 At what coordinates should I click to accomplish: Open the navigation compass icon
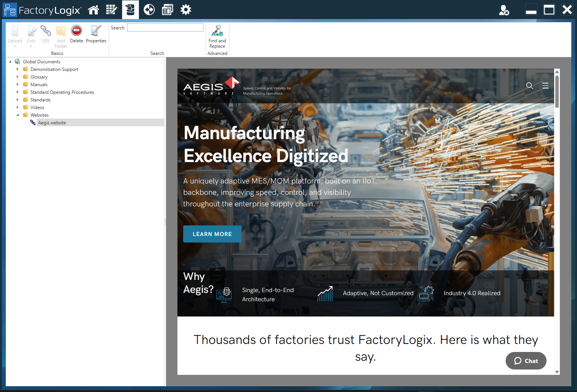[149, 10]
